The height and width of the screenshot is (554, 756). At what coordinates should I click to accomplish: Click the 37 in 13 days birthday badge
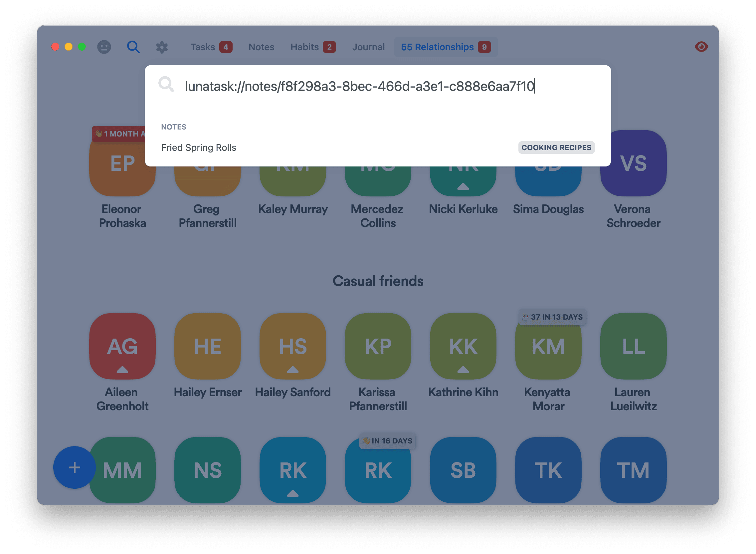click(x=552, y=317)
